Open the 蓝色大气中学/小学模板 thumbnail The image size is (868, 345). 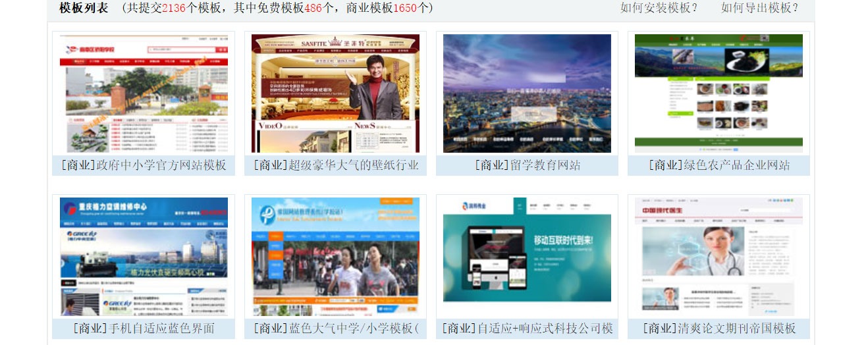pos(335,257)
